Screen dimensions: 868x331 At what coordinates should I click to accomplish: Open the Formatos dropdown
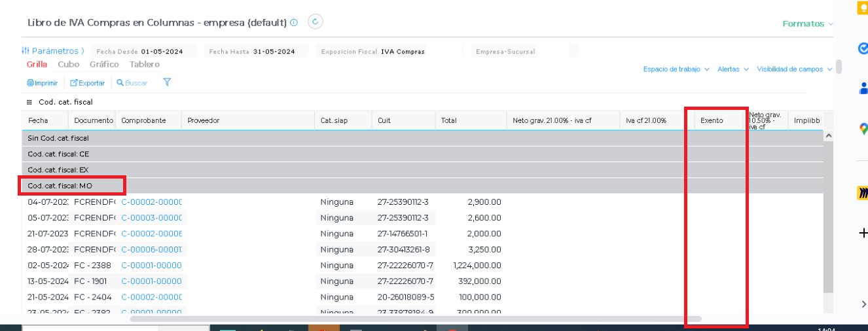pyautogui.click(x=808, y=24)
